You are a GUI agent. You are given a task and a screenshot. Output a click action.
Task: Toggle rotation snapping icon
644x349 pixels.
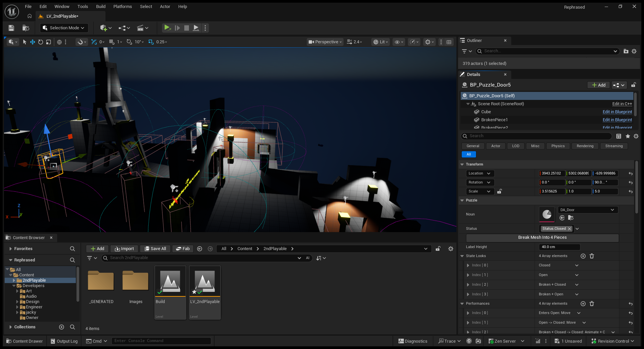coord(129,42)
